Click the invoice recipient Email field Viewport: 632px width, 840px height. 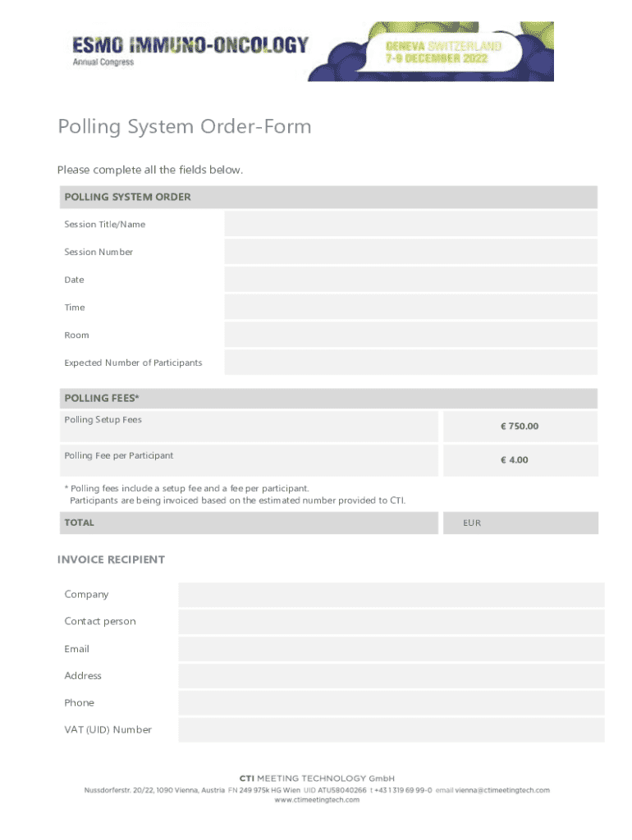click(391, 649)
